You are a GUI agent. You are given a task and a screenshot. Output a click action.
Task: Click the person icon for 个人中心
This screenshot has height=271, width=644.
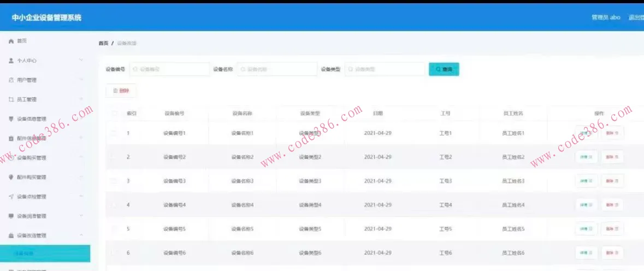pyautogui.click(x=11, y=60)
